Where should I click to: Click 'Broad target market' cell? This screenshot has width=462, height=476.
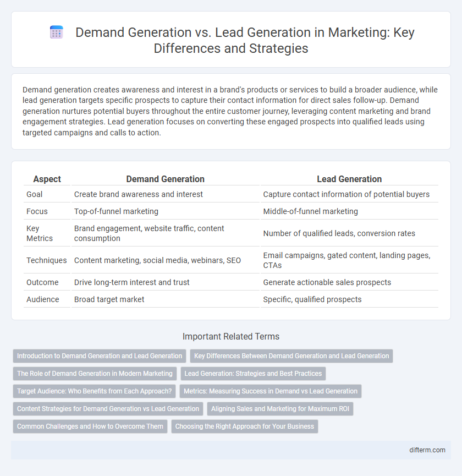pyautogui.click(x=109, y=299)
